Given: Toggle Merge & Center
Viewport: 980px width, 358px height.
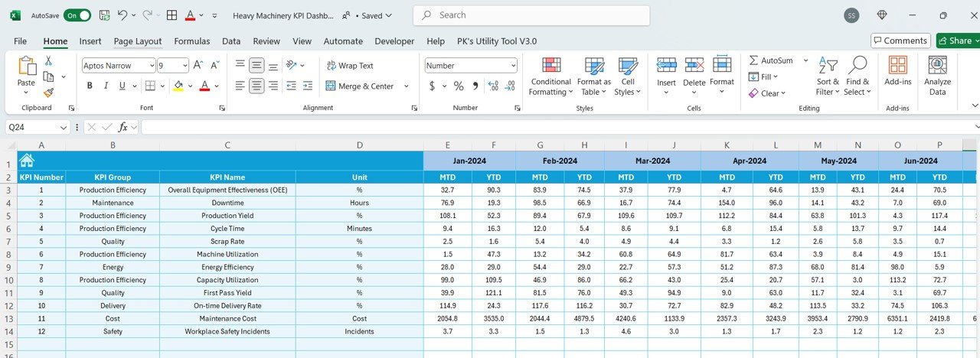Looking at the screenshot, I should (x=360, y=86).
